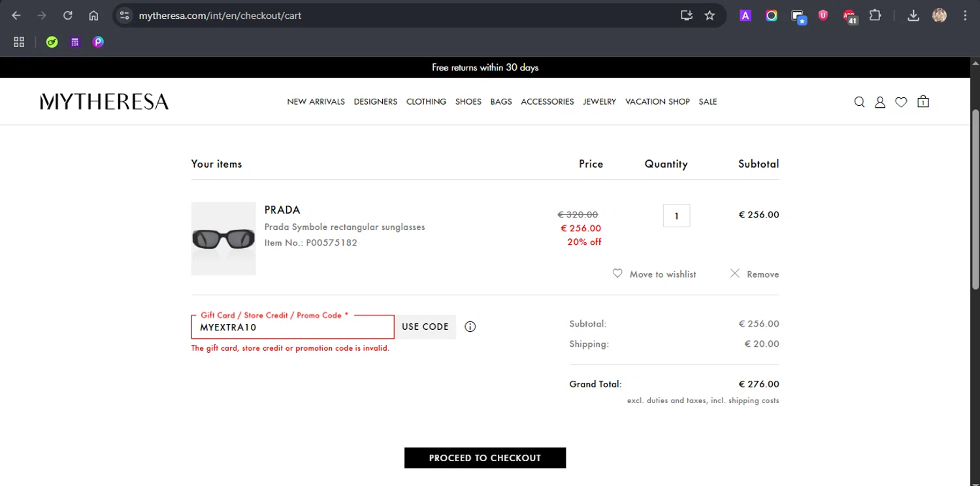Screen dimensions: 980x486
Task: Open the tab screenshot extension icon
Action: [798, 16]
